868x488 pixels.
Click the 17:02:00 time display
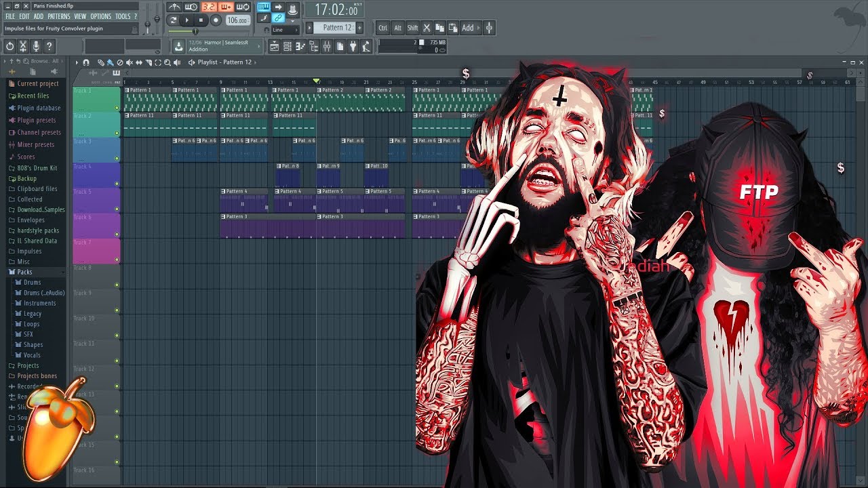[334, 10]
